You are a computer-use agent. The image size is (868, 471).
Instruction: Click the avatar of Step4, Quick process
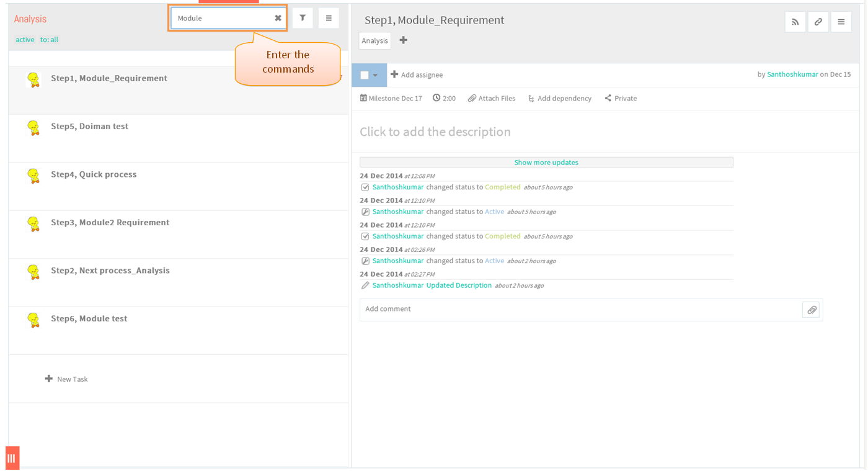[x=33, y=176]
